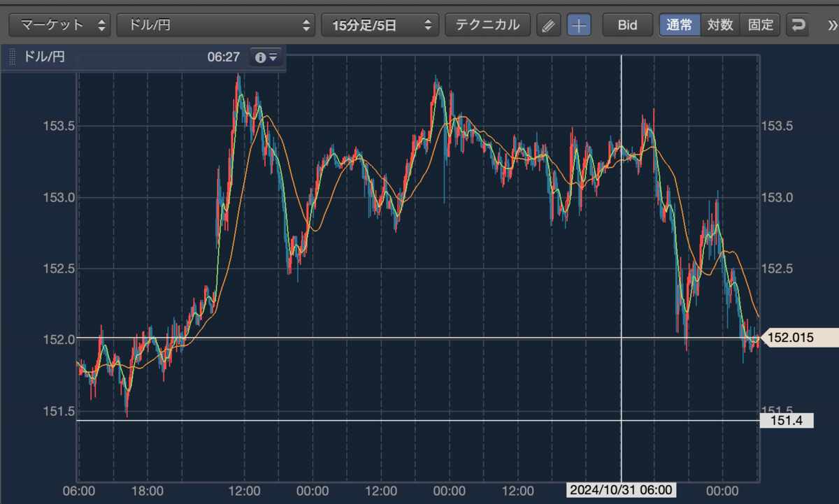Viewport: 839px width, 504px height.
Task: Click the 06:27 time display
Action: 223,57
